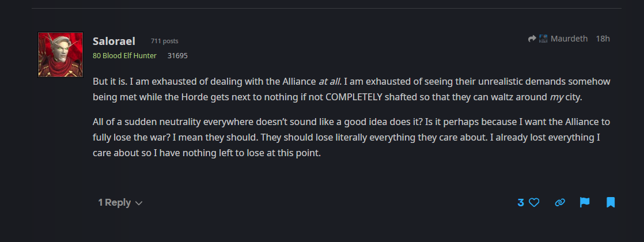Expand replies with the chevron arrow
Viewport: 644px width, 242px height.
pyautogui.click(x=139, y=203)
